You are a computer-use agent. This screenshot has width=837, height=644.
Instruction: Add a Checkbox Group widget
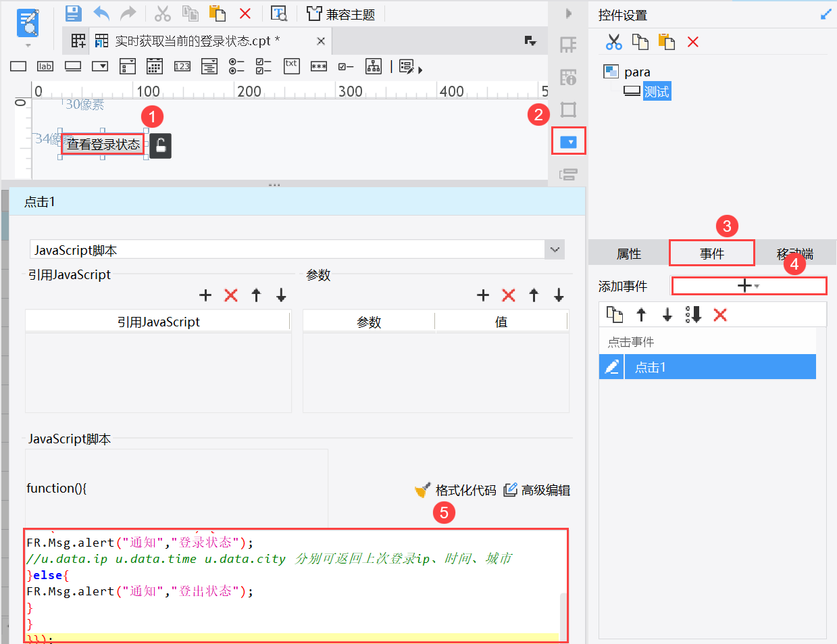click(x=263, y=66)
